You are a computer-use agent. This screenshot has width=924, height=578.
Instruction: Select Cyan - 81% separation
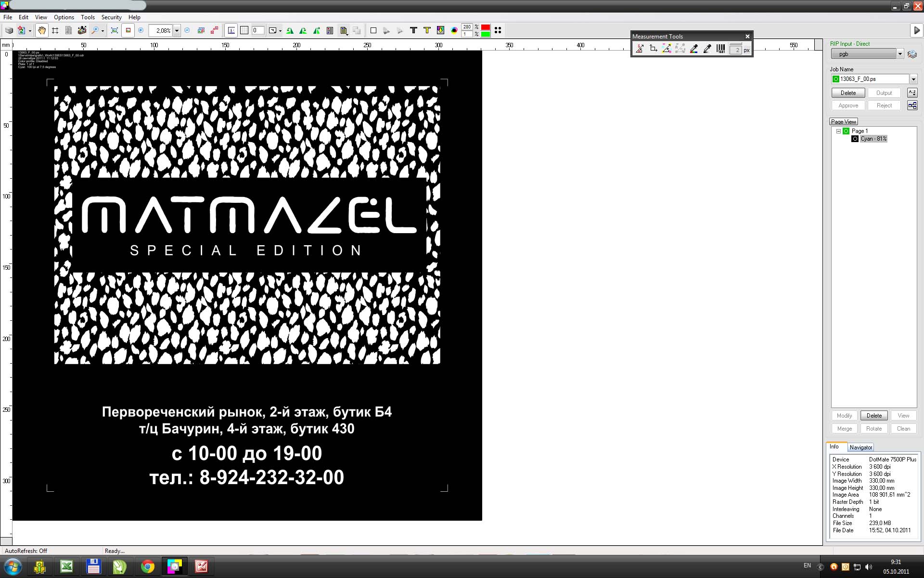point(873,139)
